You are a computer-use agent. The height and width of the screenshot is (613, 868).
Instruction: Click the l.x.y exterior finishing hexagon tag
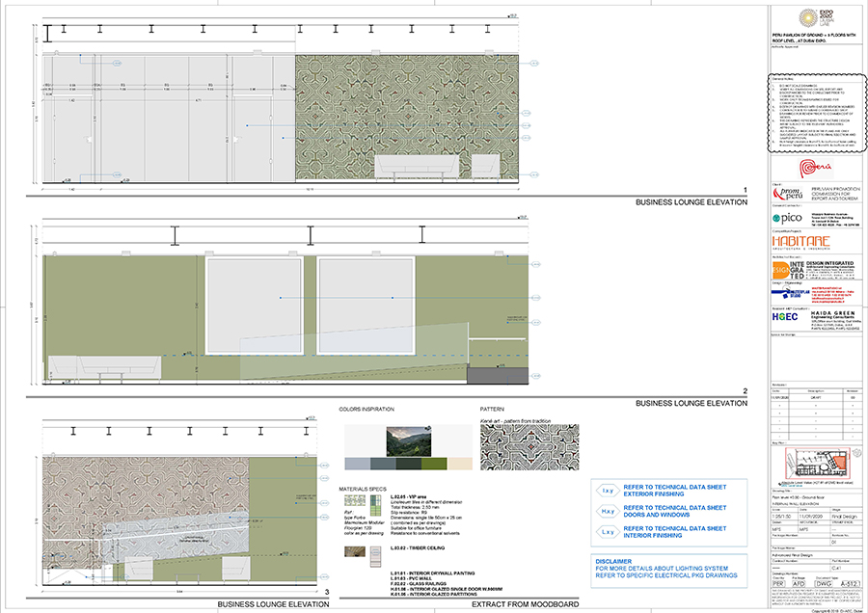point(608,491)
